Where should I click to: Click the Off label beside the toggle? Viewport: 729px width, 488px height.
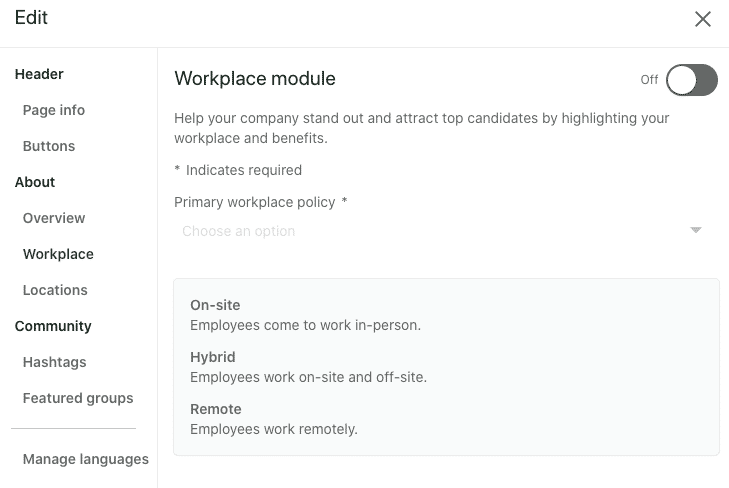(x=649, y=80)
